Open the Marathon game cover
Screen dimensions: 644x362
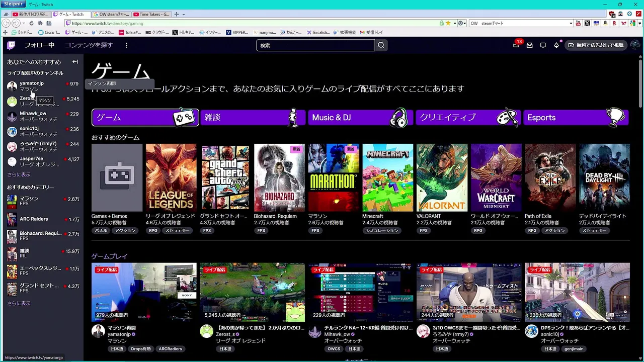click(334, 177)
